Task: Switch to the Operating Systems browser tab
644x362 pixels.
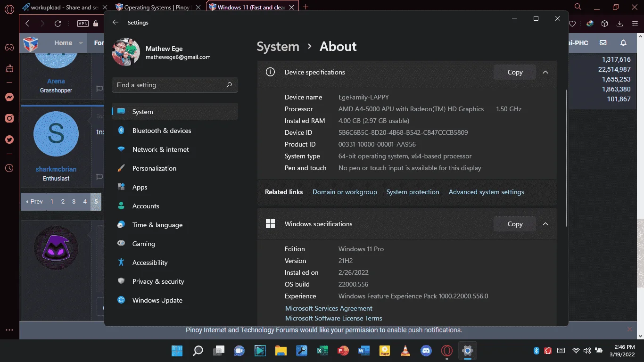Action: click(x=156, y=8)
